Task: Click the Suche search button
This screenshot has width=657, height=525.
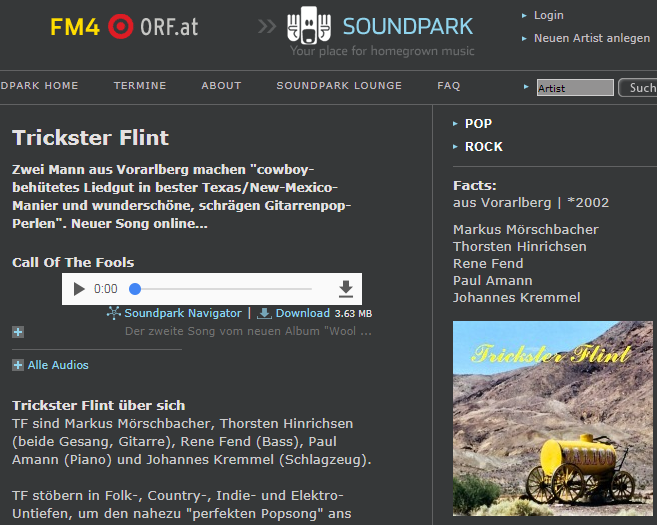Action: coord(638,88)
